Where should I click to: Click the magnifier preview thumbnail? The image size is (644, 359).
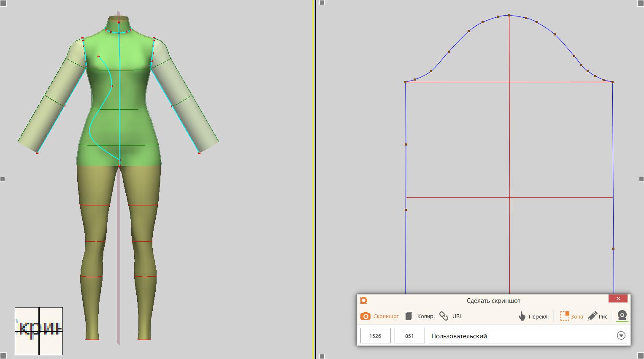pos(39,331)
